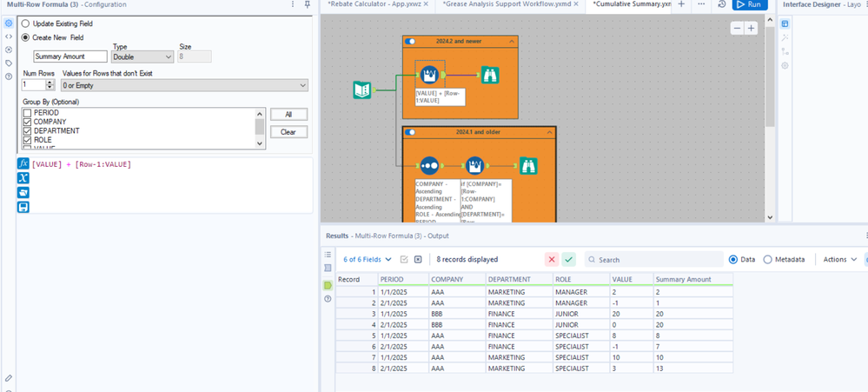
Task: Open the Navigation target icon in config sidebar
Action: click(9, 50)
